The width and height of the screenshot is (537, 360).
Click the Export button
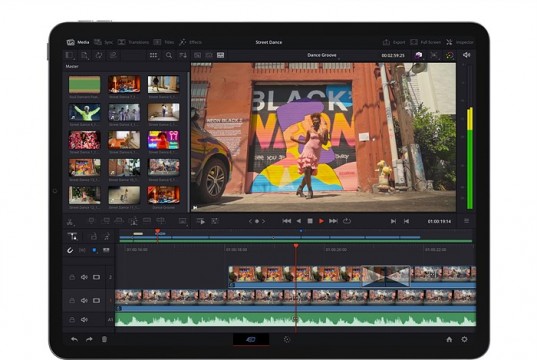click(394, 42)
